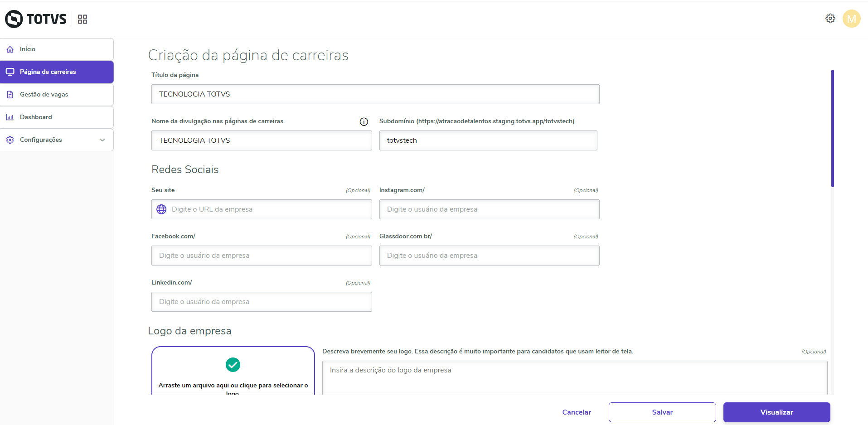Click the Descreva brevemente seu logo label
Image resolution: width=868 pixels, height=425 pixels.
pyautogui.click(x=478, y=352)
